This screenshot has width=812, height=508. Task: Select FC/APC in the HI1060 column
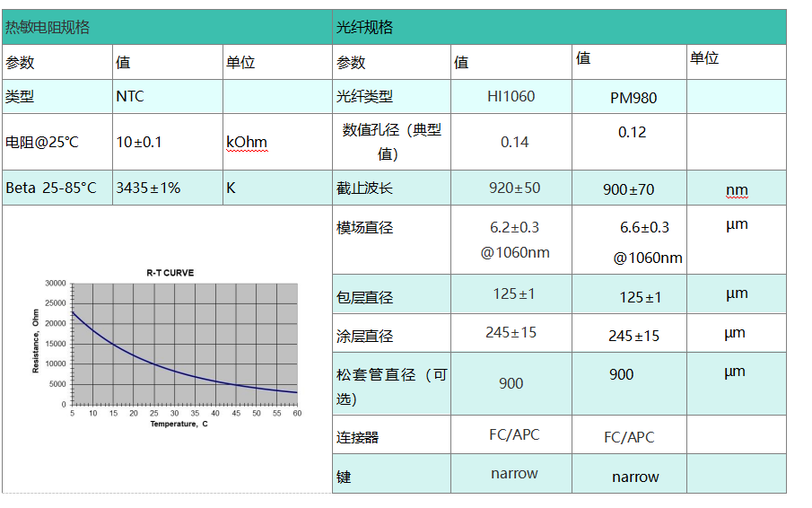[514, 434]
